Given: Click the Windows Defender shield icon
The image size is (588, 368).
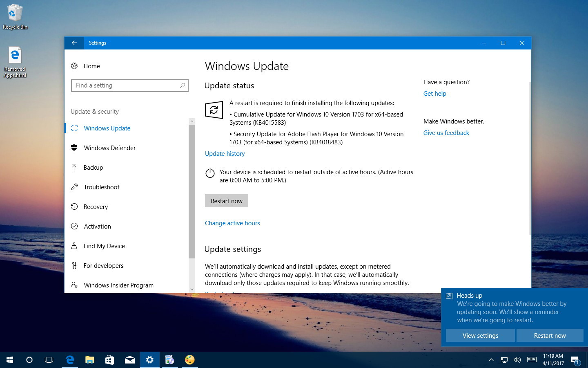Looking at the screenshot, I should click(x=74, y=148).
